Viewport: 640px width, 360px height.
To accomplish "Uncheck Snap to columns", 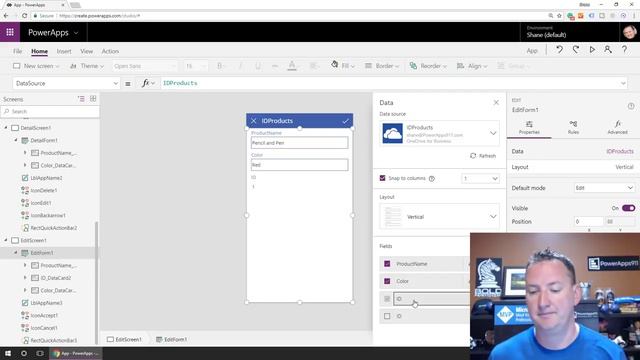I will (x=382, y=178).
